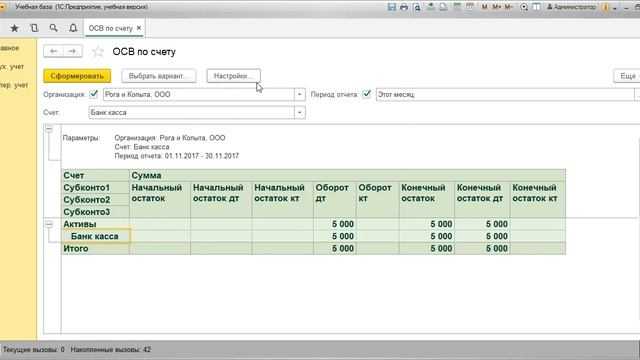Open the Настройки button
Screen dimensions: 640x360
tap(233, 76)
